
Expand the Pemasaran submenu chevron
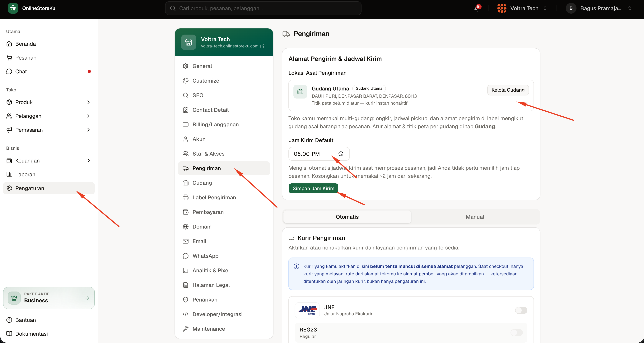click(x=88, y=130)
